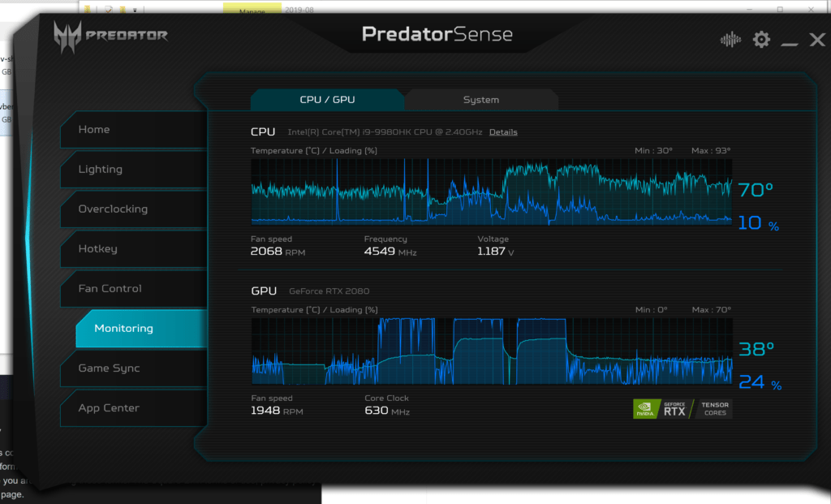Click the Manage tab in background window

tap(252, 11)
